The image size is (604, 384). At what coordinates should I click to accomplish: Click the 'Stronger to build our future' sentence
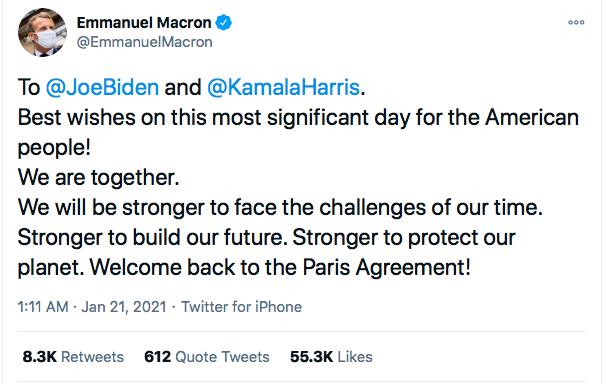153,237
